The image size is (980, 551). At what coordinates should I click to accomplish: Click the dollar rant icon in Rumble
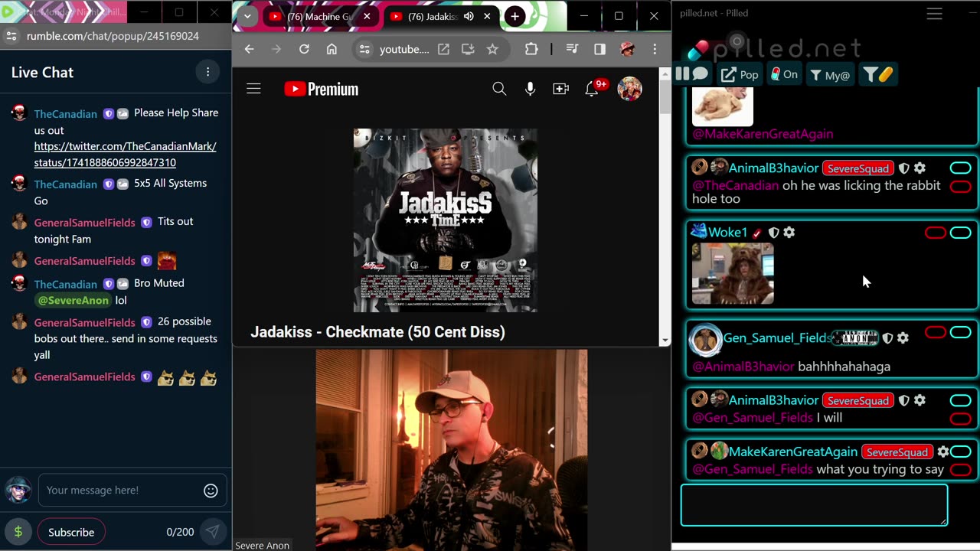point(18,532)
